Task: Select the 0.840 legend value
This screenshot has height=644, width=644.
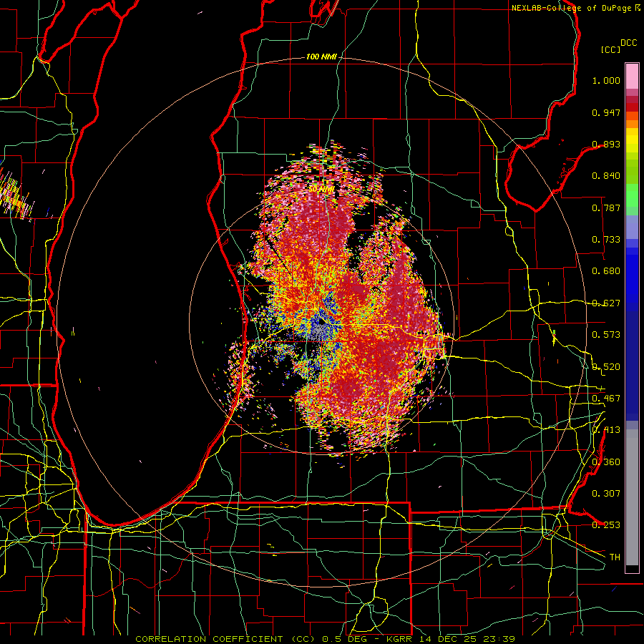Action: pyautogui.click(x=606, y=176)
